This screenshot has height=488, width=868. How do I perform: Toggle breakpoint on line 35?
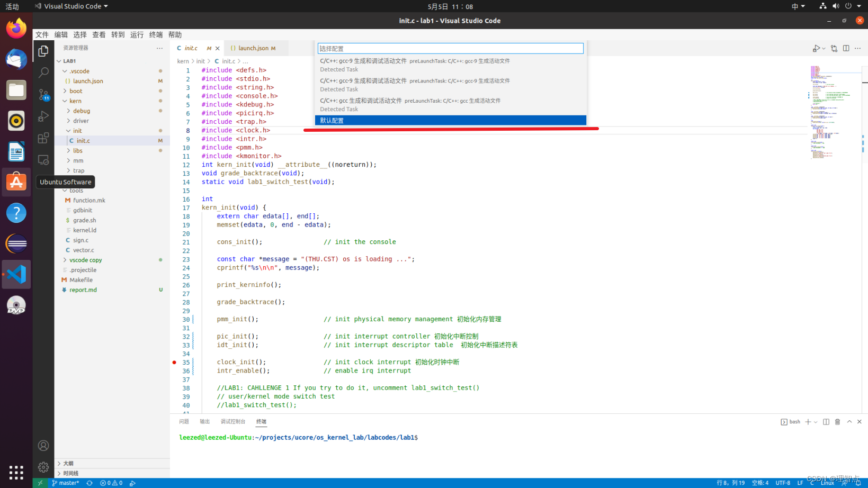click(x=174, y=363)
